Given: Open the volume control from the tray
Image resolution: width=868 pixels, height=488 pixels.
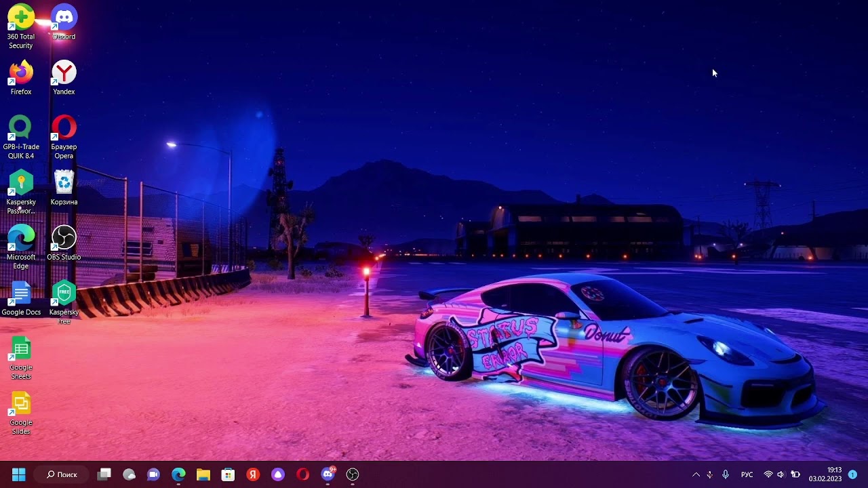Looking at the screenshot, I should (x=781, y=474).
